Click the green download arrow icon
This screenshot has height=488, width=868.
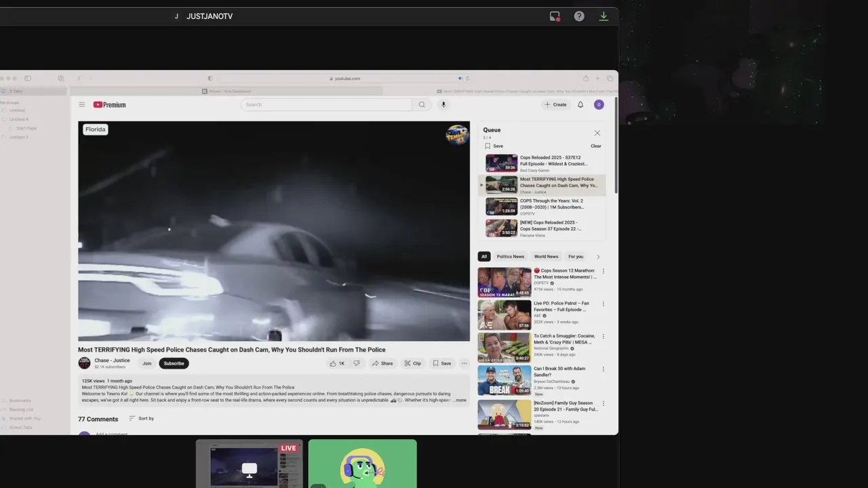[x=604, y=16]
